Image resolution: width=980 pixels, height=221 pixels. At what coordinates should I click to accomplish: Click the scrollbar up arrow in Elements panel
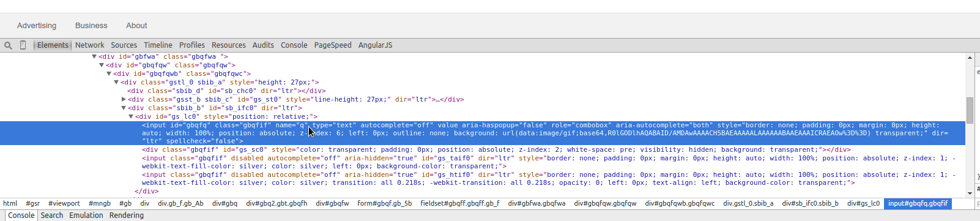pos(970,58)
